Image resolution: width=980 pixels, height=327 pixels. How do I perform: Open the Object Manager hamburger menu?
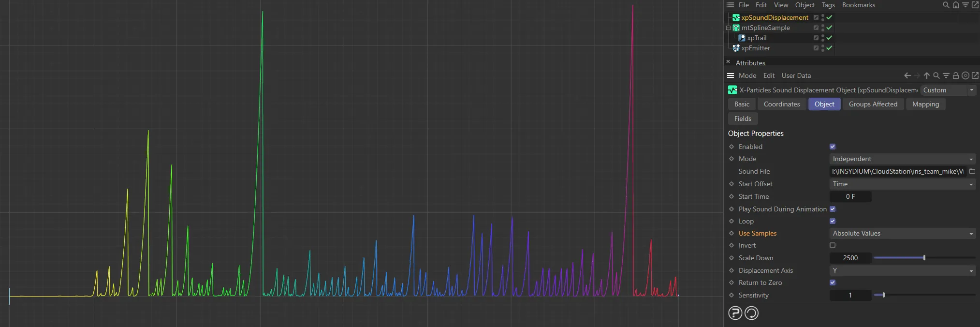pos(730,5)
